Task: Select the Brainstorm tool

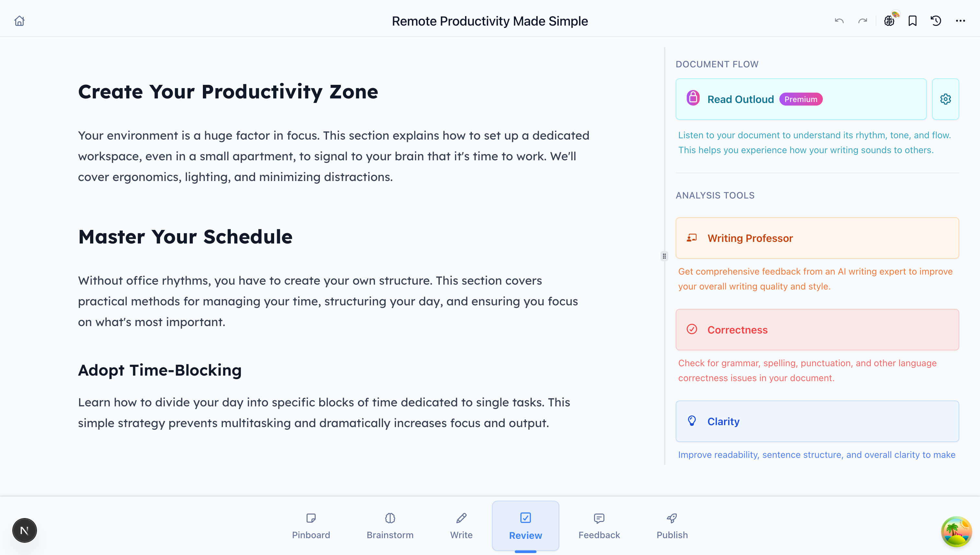Action: click(x=390, y=526)
